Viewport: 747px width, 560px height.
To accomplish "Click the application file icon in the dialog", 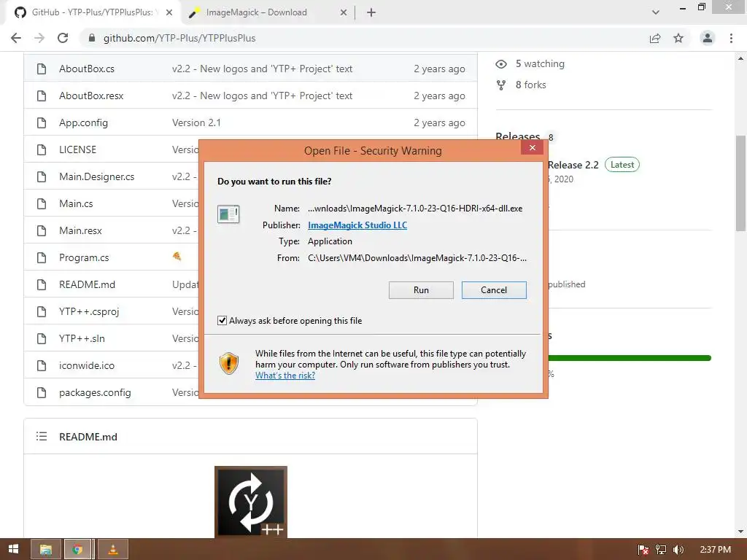I will (x=228, y=214).
